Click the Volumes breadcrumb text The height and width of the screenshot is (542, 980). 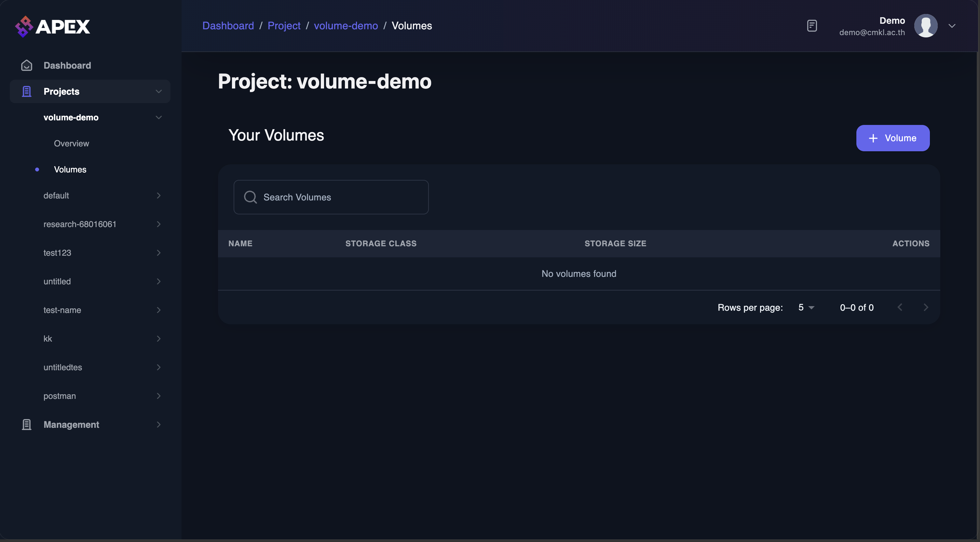[x=412, y=26]
